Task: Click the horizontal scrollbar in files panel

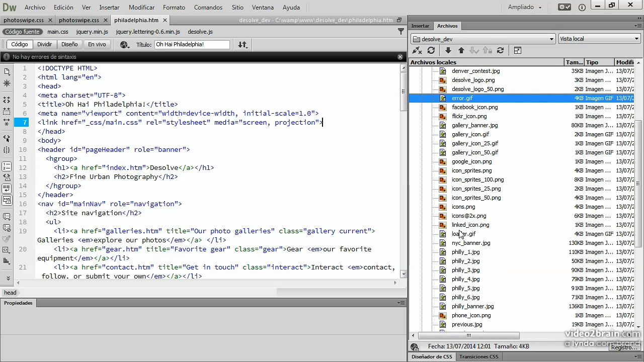Action: click(x=468, y=335)
